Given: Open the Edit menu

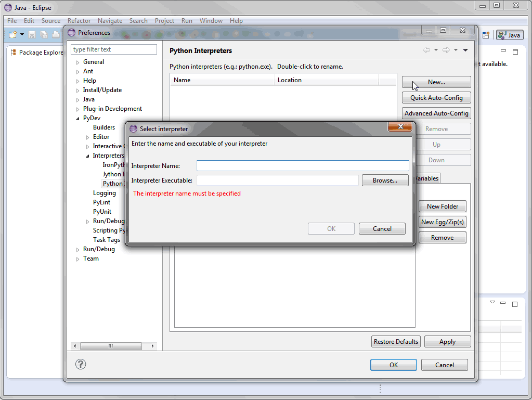Looking at the screenshot, I should click(x=29, y=21).
